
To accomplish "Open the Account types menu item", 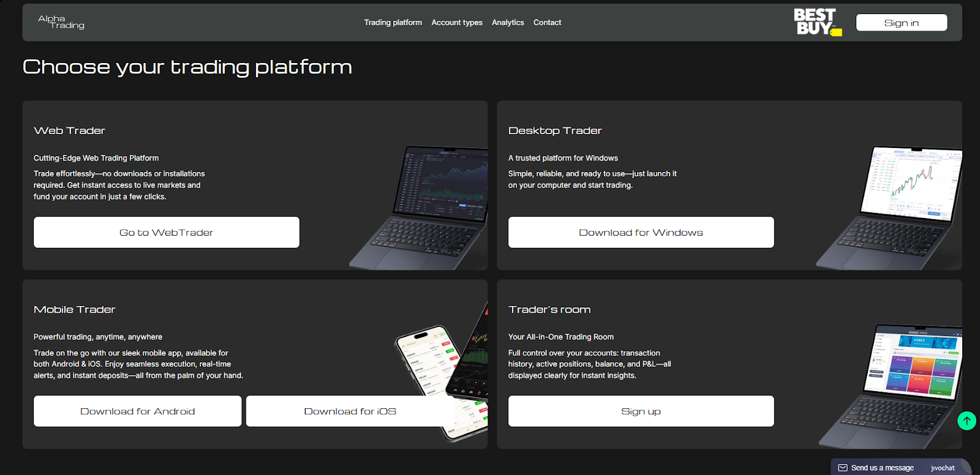I will (x=456, y=23).
